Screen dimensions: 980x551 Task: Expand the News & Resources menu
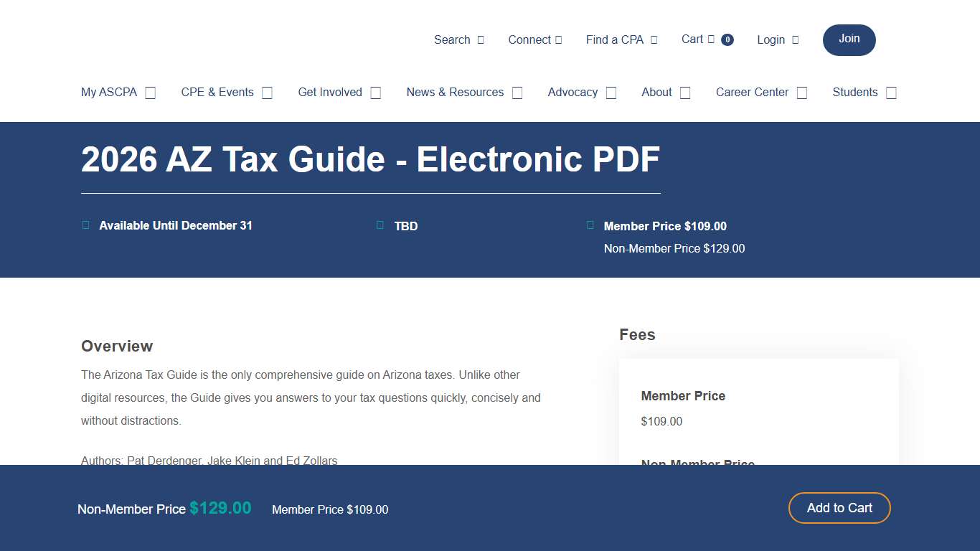click(517, 92)
